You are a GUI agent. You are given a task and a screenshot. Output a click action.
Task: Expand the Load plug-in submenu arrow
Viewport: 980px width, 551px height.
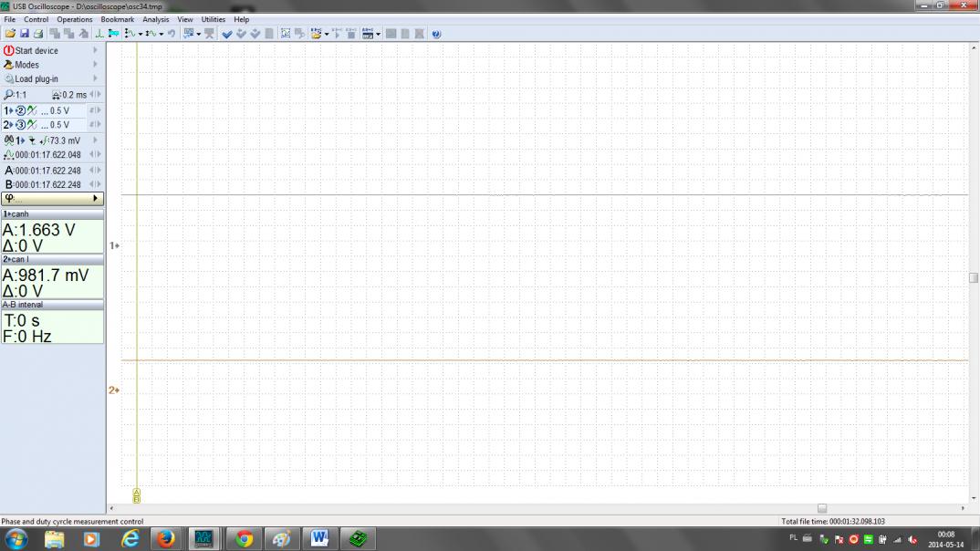[96, 78]
